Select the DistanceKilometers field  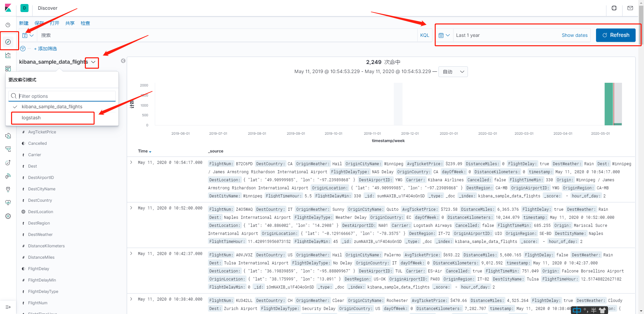click(46, 246)
